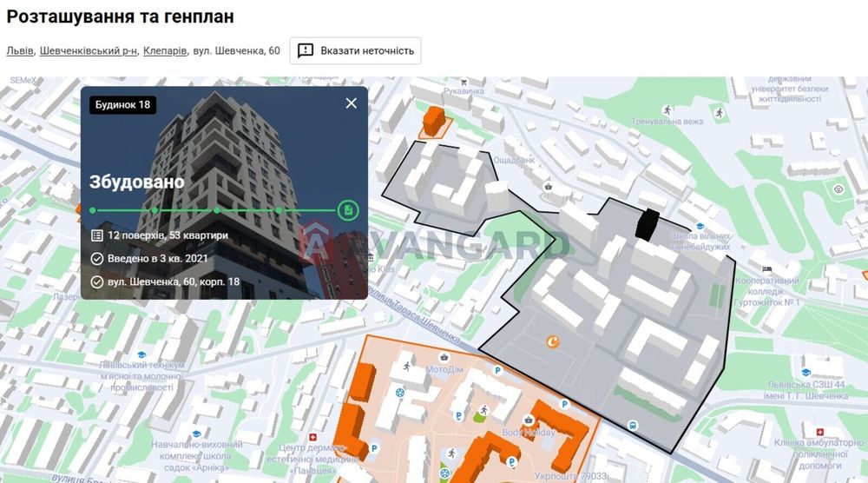Click the orange developer logo marker
868x483 pixels.
552,341
